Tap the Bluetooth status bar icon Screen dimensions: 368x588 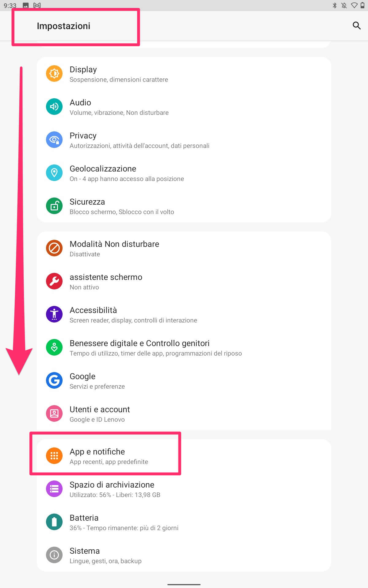[335, 6]
